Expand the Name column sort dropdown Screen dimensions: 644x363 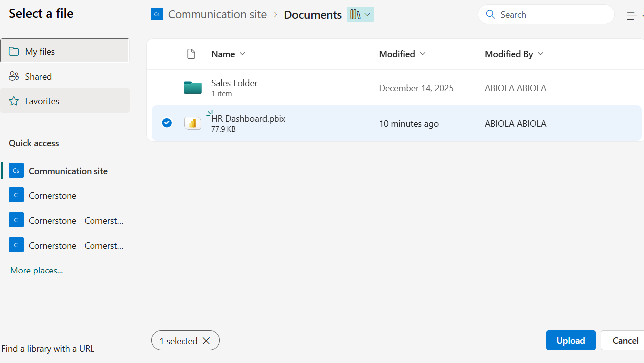pyautogui.click(x=242, y=54)
